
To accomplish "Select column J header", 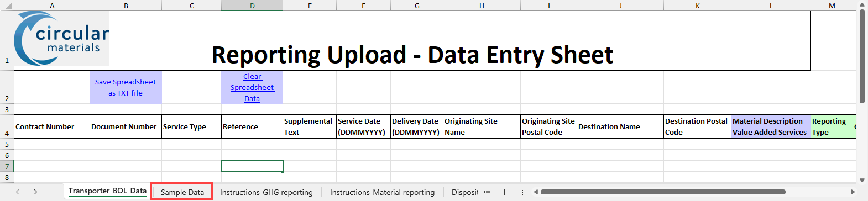I will [x=620, y=6].
